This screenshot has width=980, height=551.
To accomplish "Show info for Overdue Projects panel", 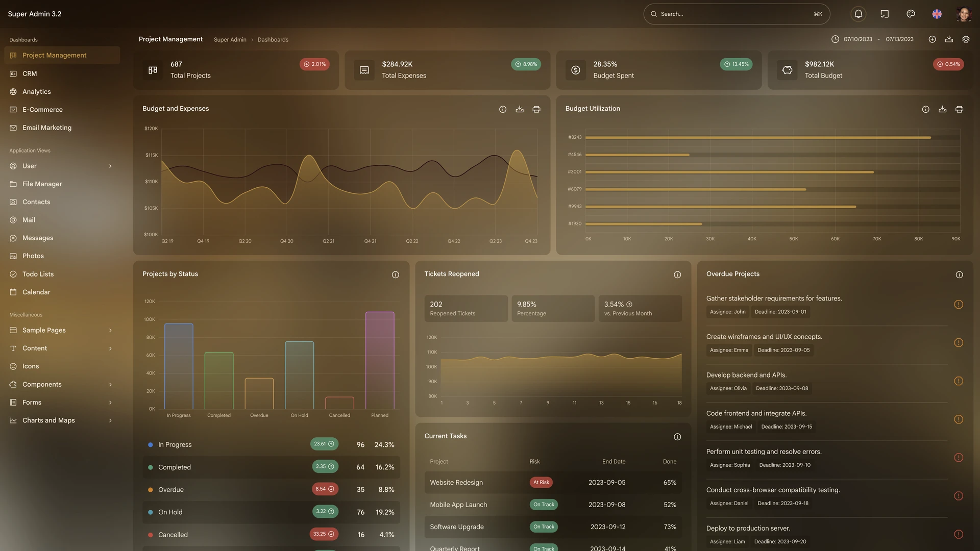I will tap(959, 274).
